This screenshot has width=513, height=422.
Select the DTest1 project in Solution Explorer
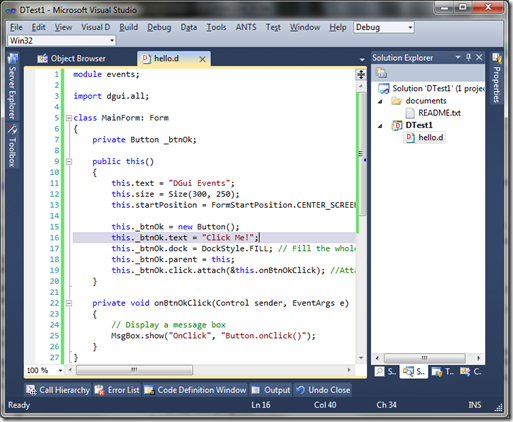[x=419, y=125]
